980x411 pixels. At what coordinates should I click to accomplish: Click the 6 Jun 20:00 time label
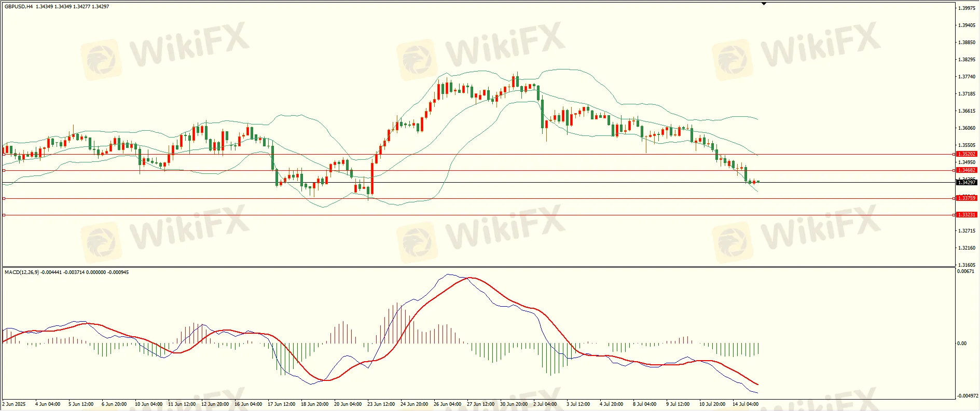coord(114,404)
